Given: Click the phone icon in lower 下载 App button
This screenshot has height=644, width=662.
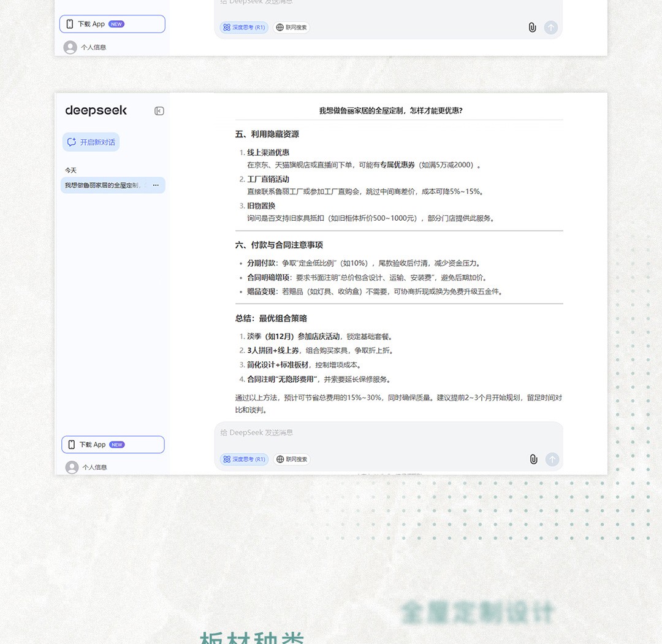Looking at the screenshot, I should pyautogui.click(x=71, y=445).
